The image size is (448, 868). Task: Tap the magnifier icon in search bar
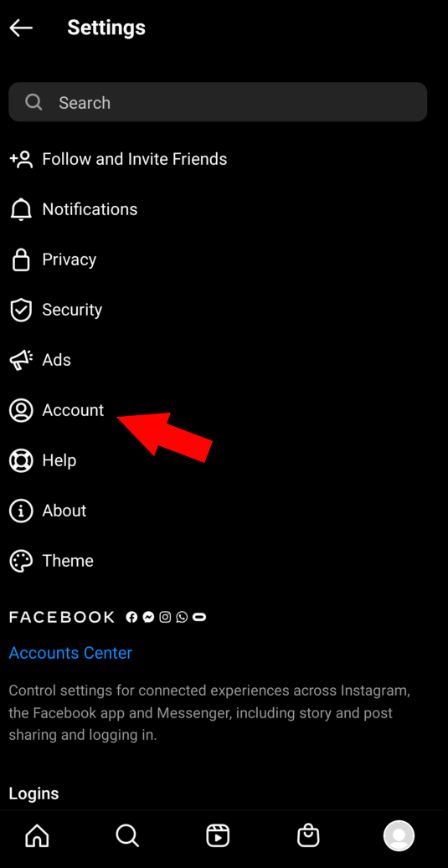pos(33,102)
